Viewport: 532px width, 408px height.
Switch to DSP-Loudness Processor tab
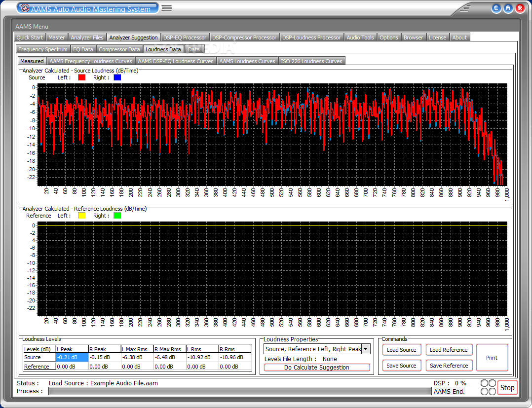(x=311, y=37)
